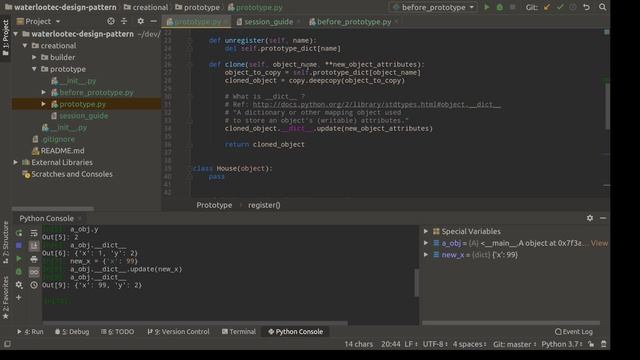The image size is (640, 360).
Task: Minimize the Python Console panel
Action: tap(603, 218)
